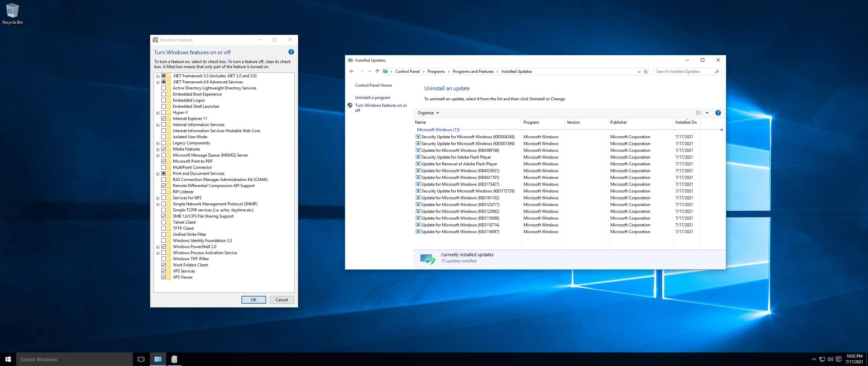Sort updates by Name column

click(467, 122)
